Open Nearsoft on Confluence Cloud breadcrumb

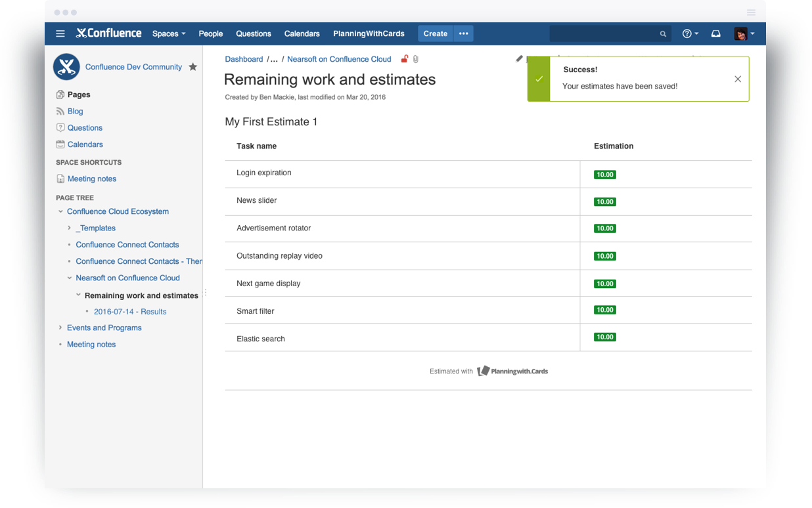(x=339, y=59)
